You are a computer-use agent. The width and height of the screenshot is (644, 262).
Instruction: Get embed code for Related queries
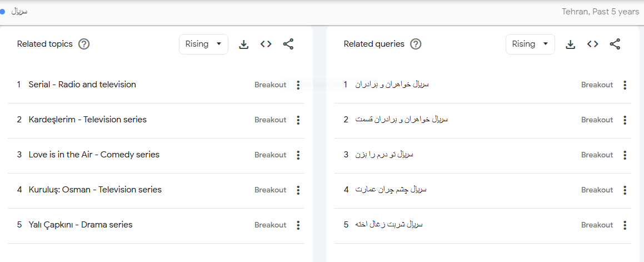(593, 44)
